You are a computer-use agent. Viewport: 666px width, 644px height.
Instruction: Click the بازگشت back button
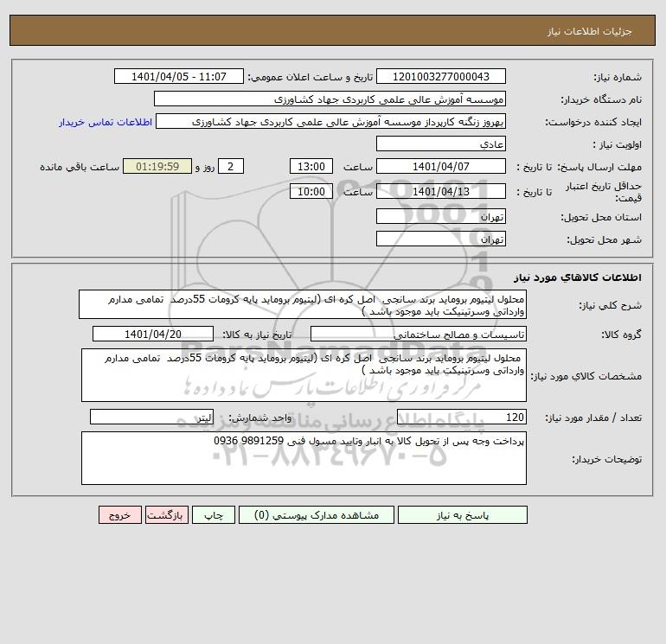point(166,515)
